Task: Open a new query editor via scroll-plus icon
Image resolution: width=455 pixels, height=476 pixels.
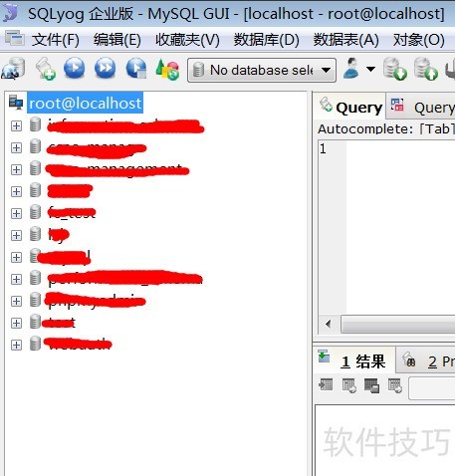Action: coord(46,69)
